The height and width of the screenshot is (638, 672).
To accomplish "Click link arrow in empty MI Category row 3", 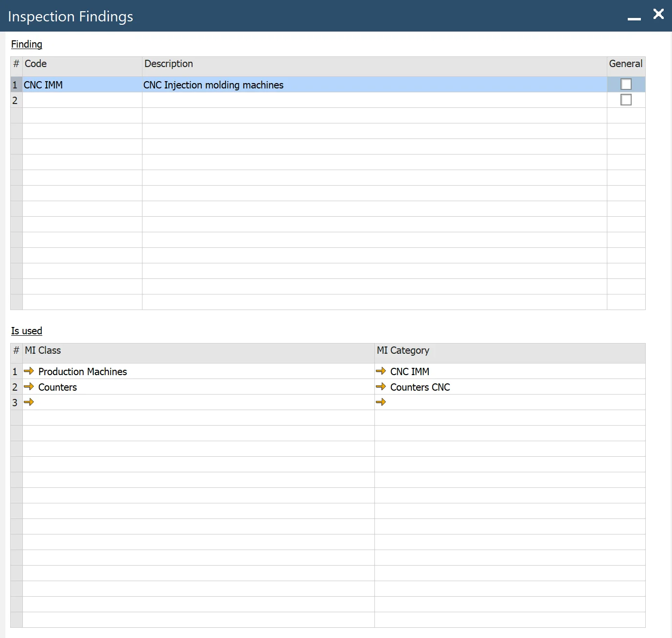I will 381,402.
